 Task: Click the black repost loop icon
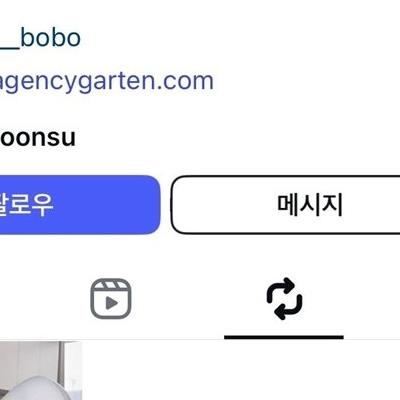click(284, 299)
